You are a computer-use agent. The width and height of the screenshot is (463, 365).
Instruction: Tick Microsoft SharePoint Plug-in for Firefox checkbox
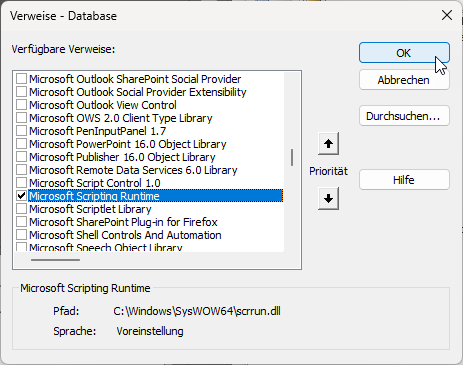22,222
